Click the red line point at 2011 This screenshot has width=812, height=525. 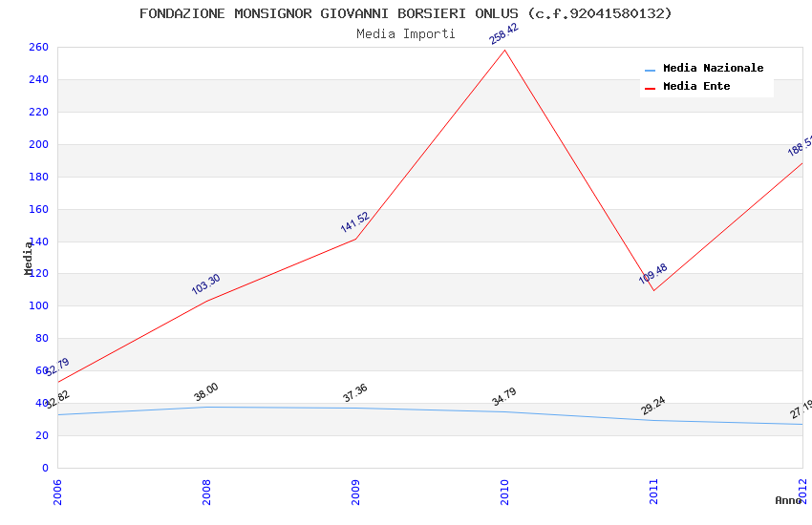pyautogui.click(x=654, y=291)
